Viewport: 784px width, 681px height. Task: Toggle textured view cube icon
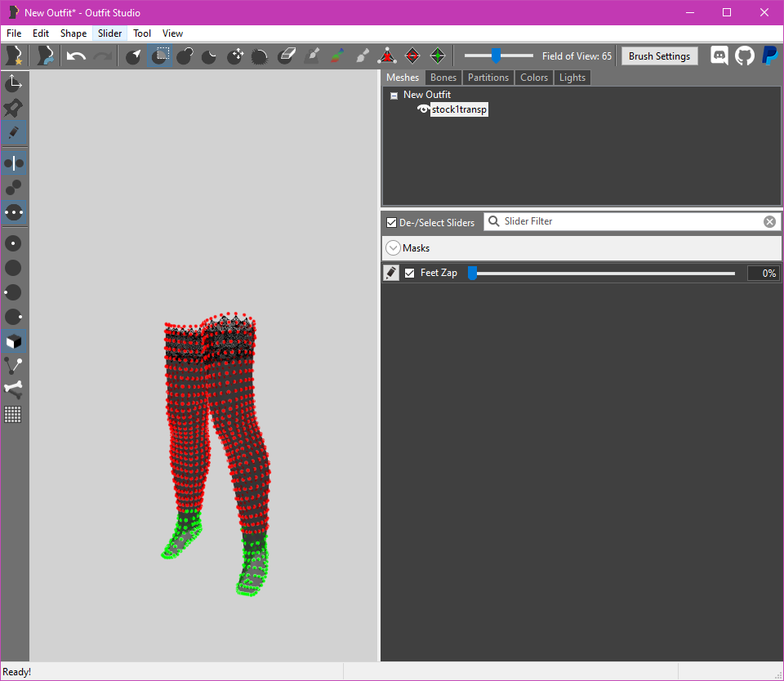[14, 341]
